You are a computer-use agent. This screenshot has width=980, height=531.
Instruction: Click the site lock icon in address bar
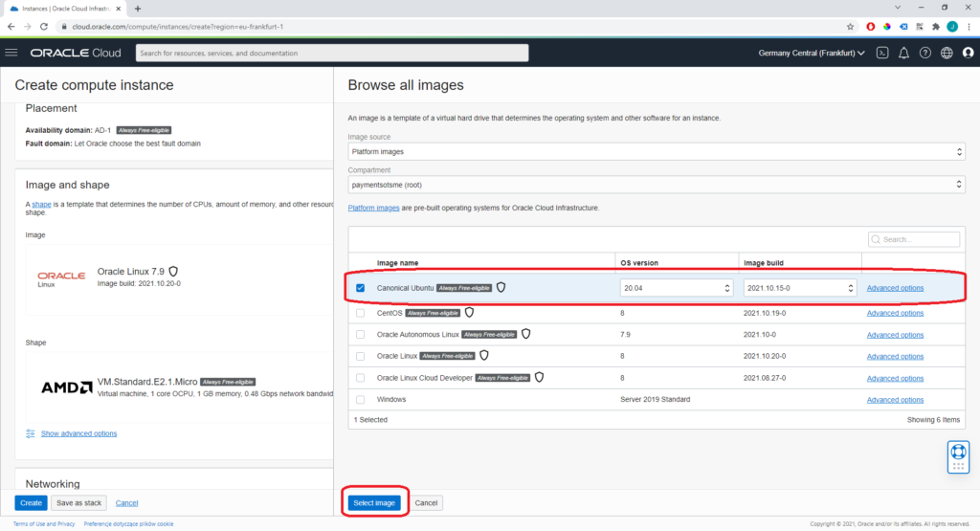tap(63, 26)
